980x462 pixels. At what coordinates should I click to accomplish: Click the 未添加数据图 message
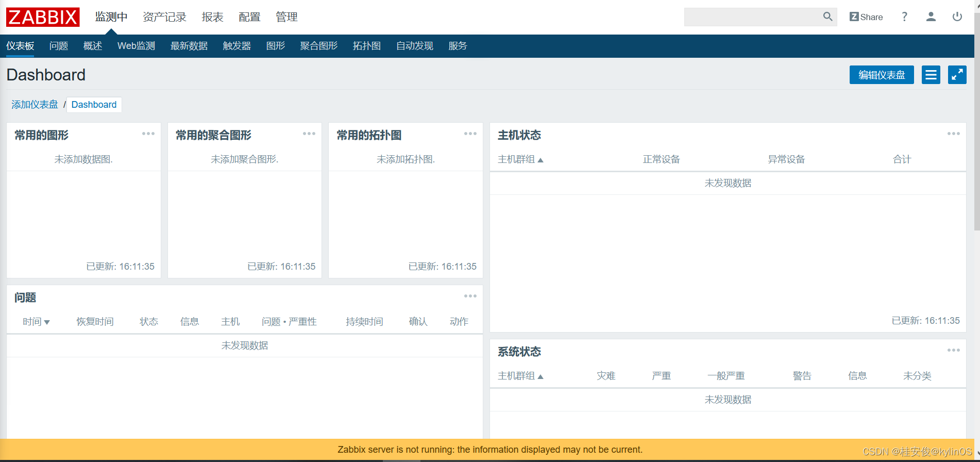(x=83, y=159)
